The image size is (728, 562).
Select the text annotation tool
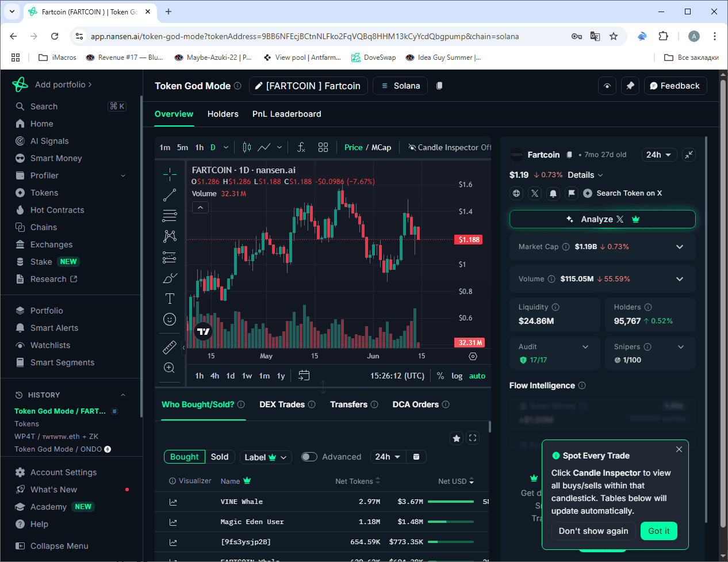point(170,299)
